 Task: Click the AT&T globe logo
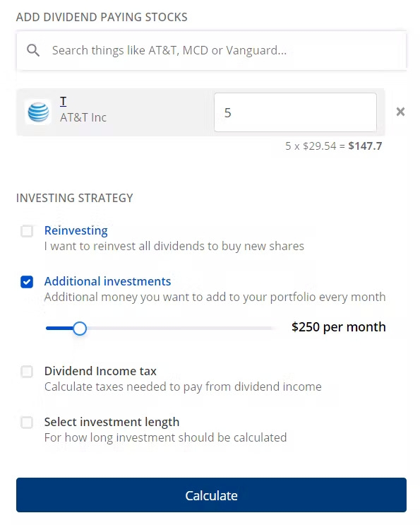[38, 112]
